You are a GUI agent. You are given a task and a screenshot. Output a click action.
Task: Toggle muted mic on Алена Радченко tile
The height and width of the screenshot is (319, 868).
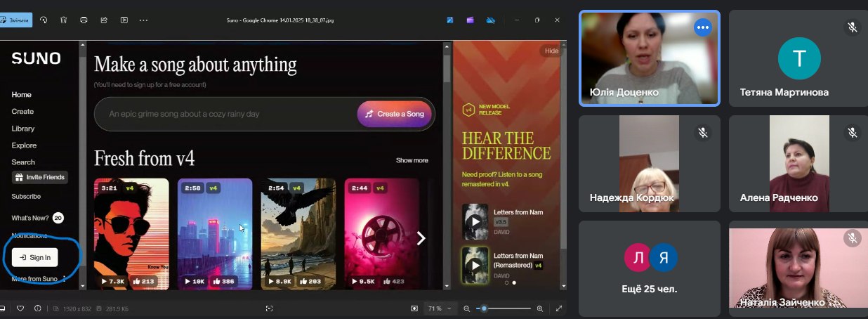[851, 132]
